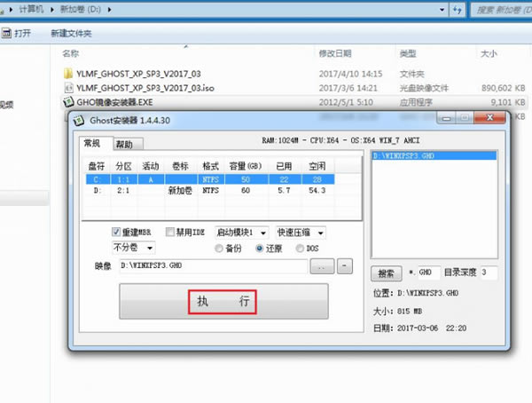Click the 已用 column header
The width and height of the screenshot is (532, 403).
click(x=285, y=166)
